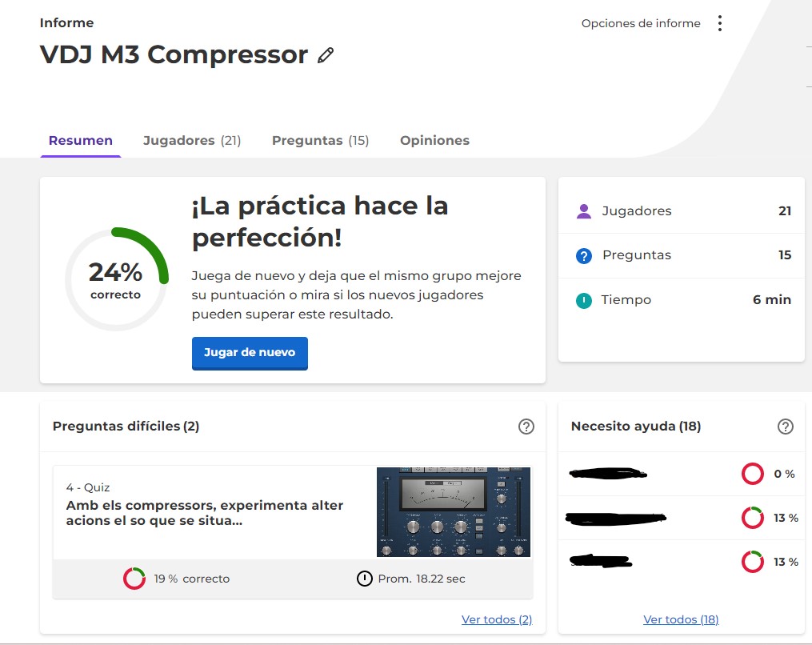Open Ver todos (2) difficult questions link
The image size is (812, 645).
(496, 619)
